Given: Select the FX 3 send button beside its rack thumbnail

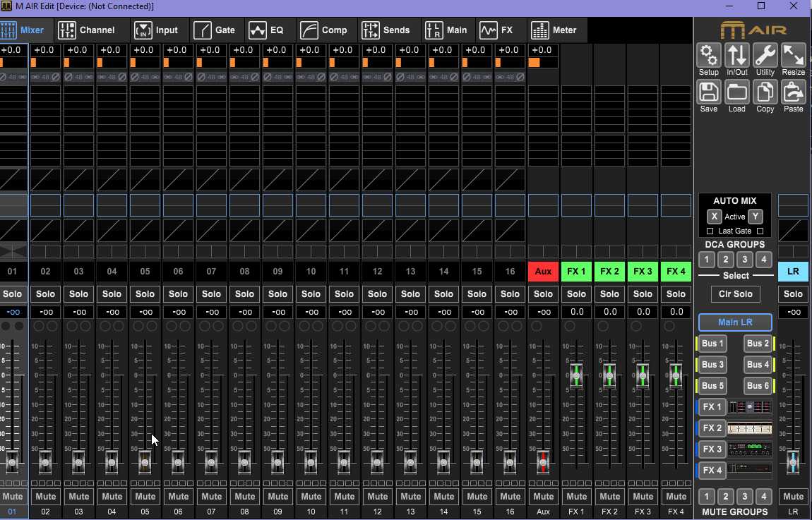Looking at the screenshot, I should pyautogui.click(x=712, y=449).
